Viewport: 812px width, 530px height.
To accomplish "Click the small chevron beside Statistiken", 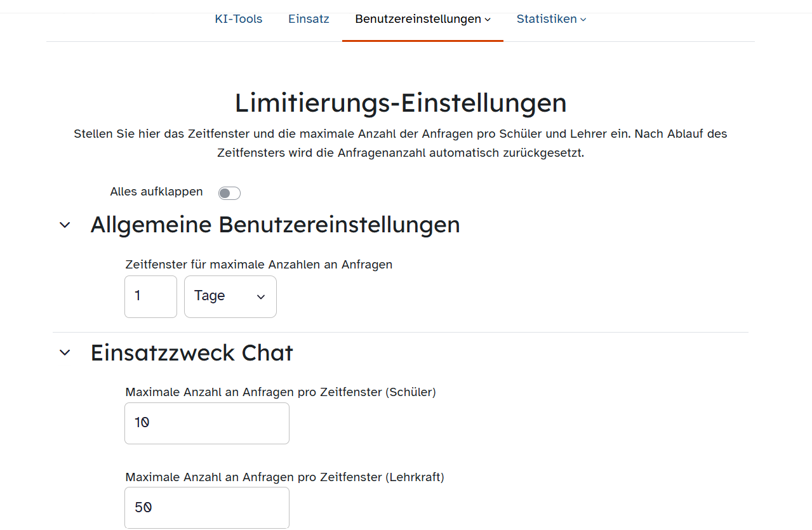I will pyautogui.click(x=583, y=20).
